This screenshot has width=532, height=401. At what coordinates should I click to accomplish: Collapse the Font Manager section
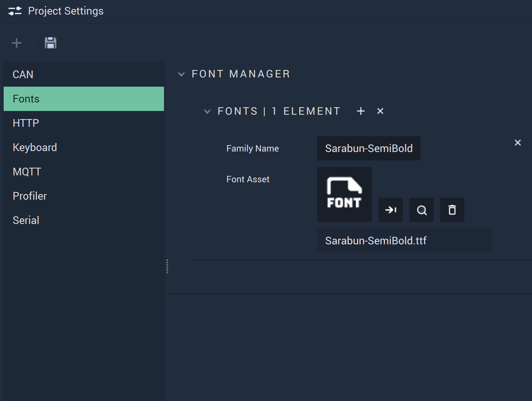click(x=181, y=74)
